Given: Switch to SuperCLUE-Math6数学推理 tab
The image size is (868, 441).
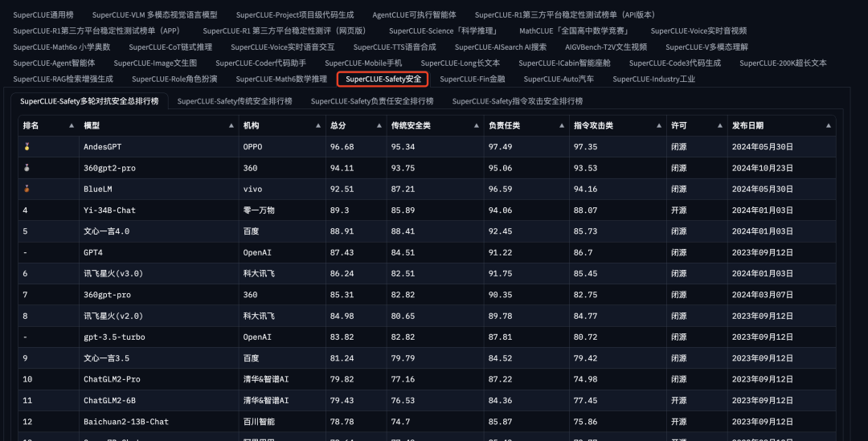Looking at the screenshot, I should [x=282, y=80].
